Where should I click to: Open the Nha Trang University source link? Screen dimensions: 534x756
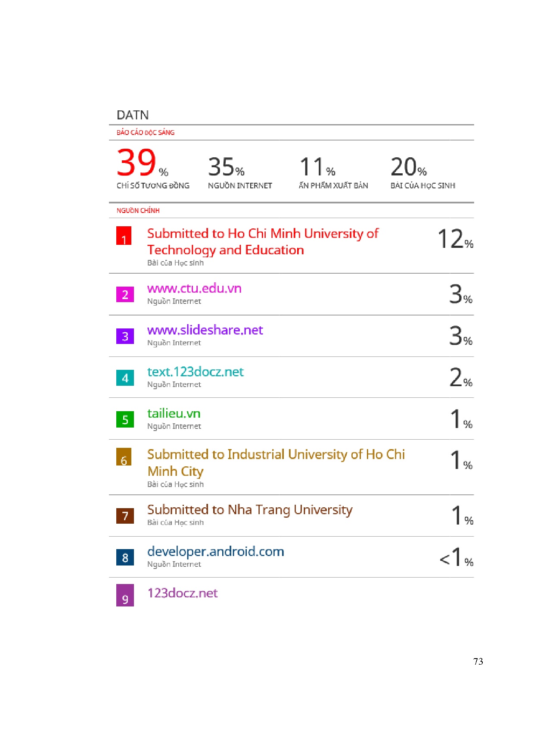pos(250,510)
